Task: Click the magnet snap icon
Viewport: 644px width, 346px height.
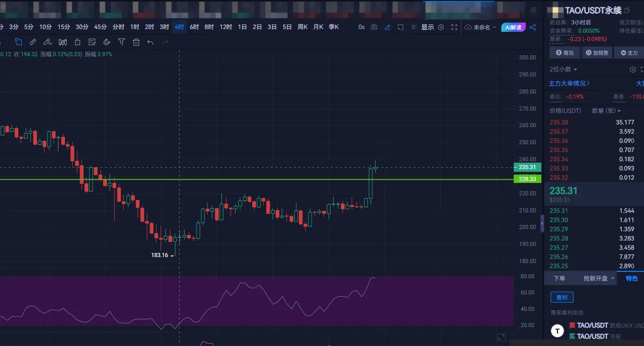Action: pyautogui.click(x=107, y=42)
